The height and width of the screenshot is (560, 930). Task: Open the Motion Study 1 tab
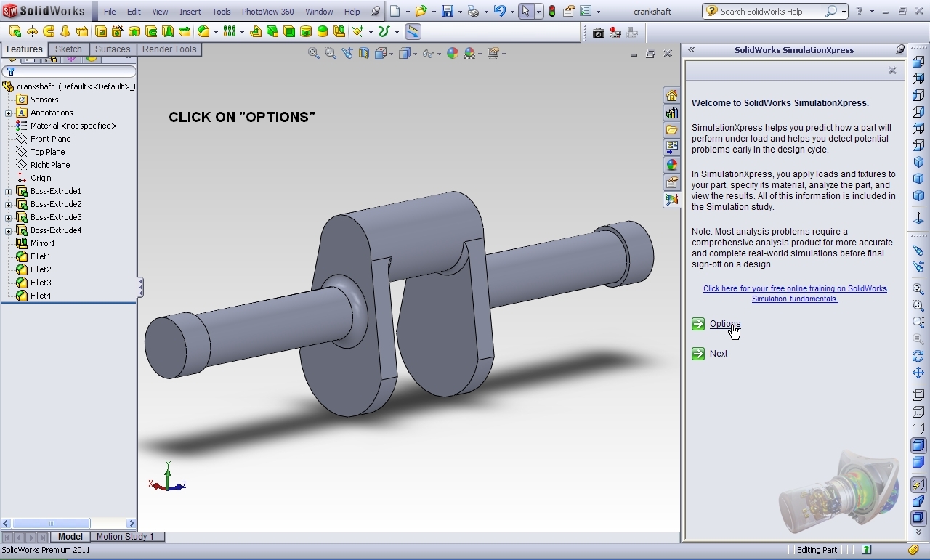[125, 537]
